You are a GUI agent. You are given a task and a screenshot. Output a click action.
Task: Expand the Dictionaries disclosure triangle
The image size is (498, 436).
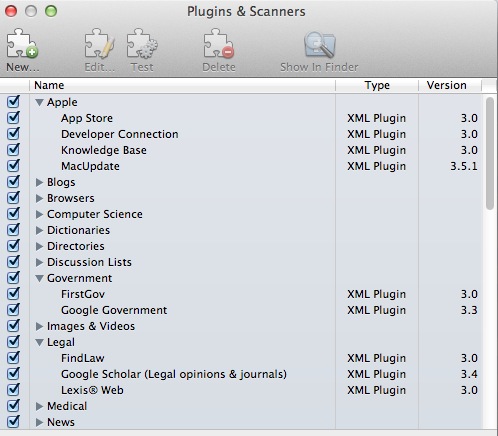(39, 230)
